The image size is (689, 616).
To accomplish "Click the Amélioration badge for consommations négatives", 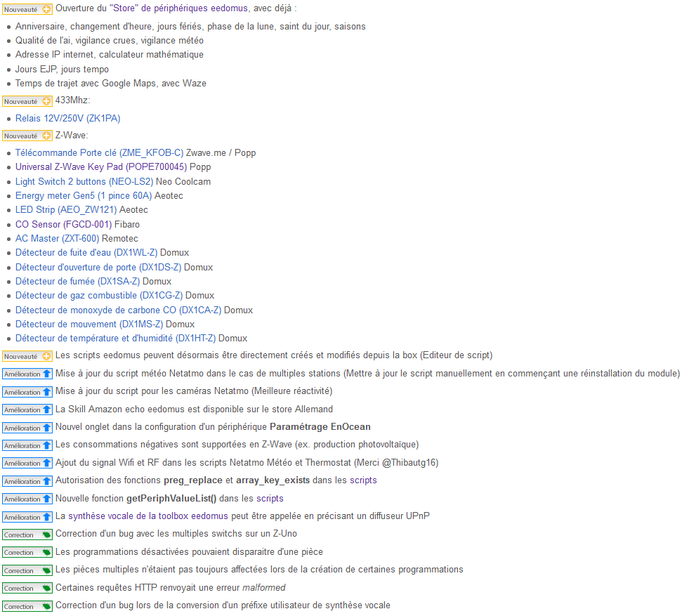I will [27, 445].
